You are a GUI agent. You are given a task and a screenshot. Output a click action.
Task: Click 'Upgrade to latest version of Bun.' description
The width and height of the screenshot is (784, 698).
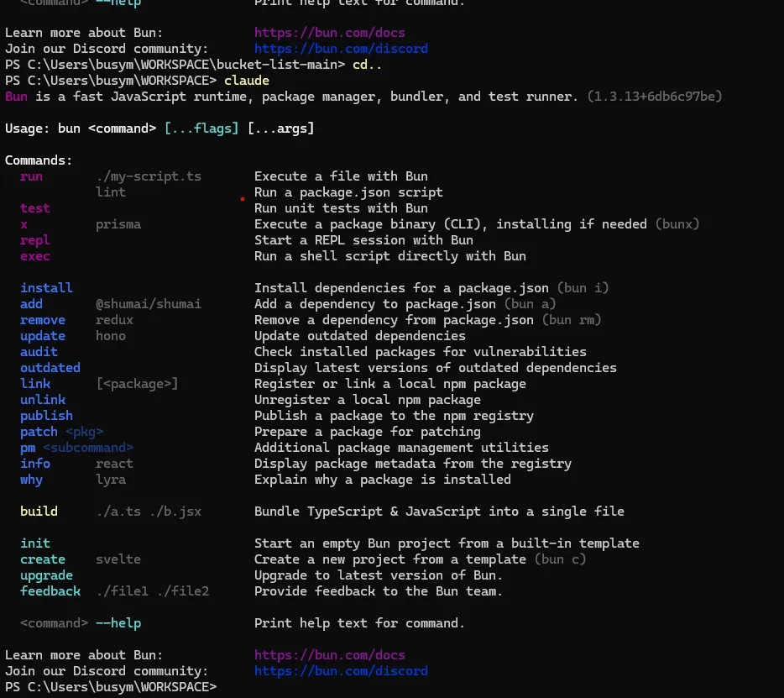coord(379,575)
